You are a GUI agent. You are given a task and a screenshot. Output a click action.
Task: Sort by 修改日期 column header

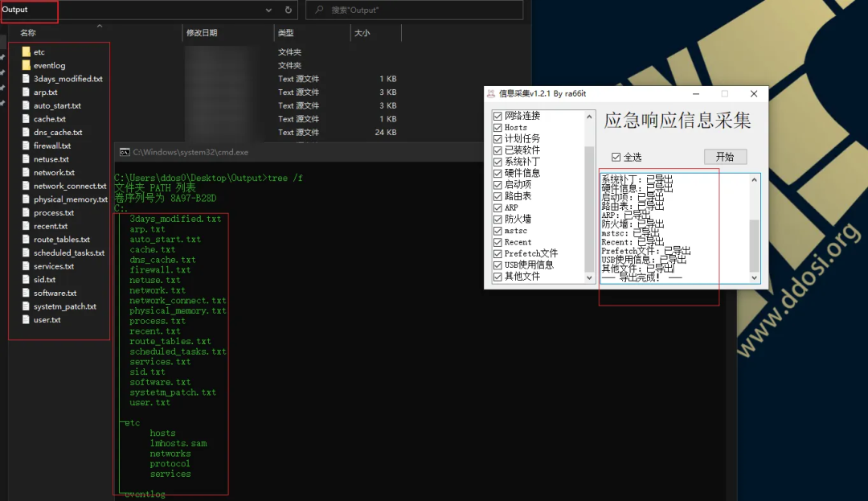tap(202, 33)
